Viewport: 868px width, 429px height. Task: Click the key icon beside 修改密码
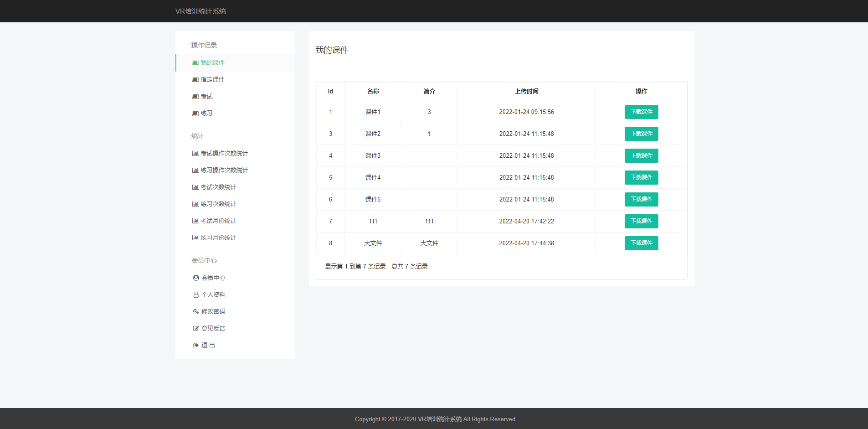coord(196,312)
